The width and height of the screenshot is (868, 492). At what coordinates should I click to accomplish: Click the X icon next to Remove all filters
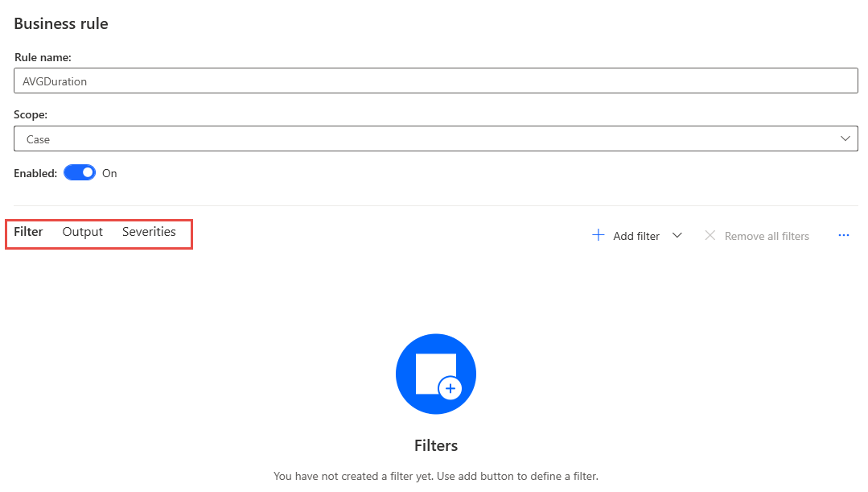tap(710, 235)
